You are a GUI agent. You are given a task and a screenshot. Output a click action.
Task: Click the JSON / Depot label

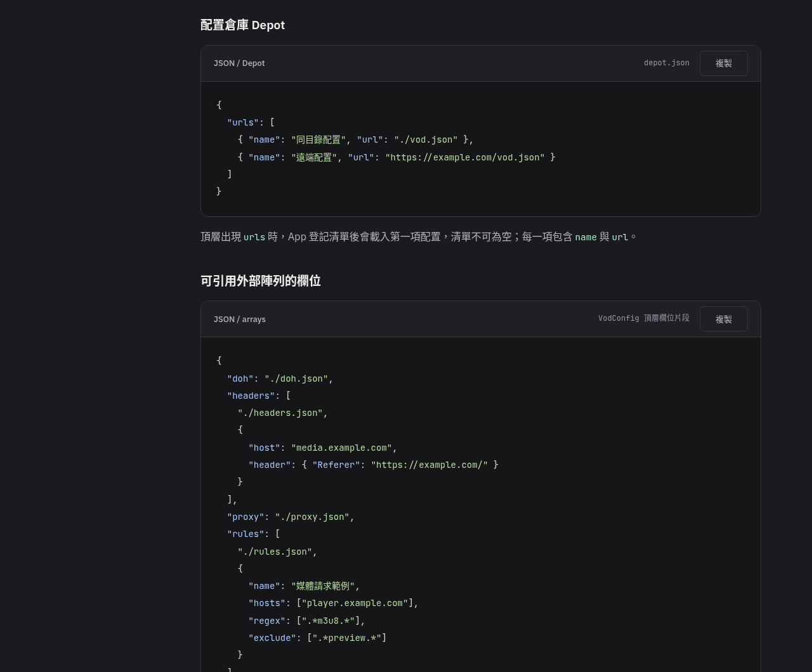(x=239, y=63)
